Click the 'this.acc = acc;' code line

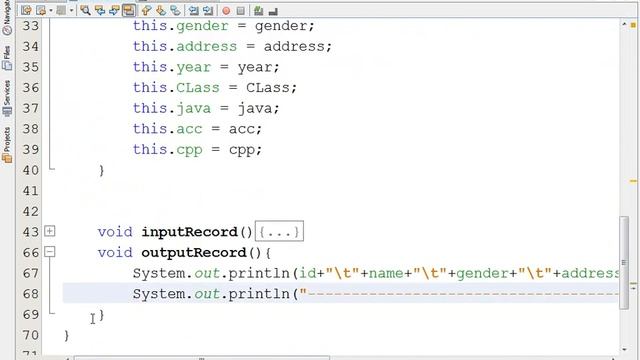pos(197,129)
